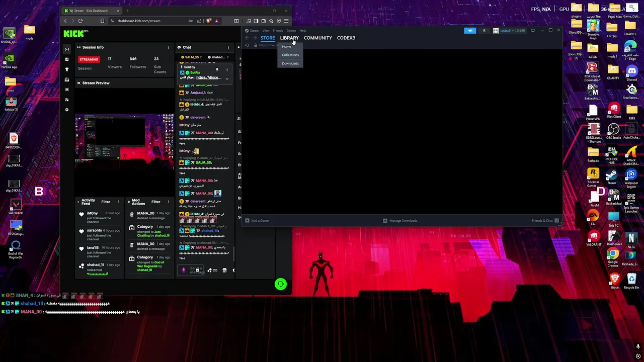Image resolution: width=644 pixels, height=362 pixels.
Task: Click green circular overlay button on desktop
Action: (281, 285)
